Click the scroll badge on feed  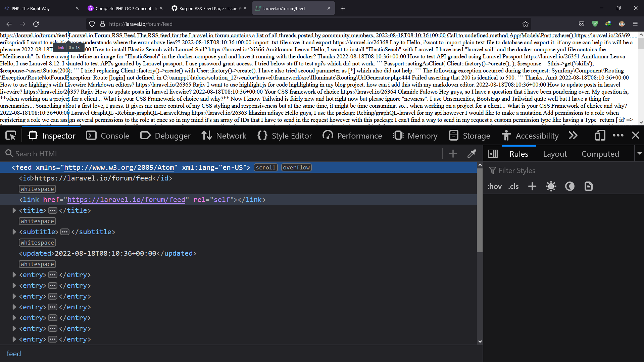[x=265, y=167]
